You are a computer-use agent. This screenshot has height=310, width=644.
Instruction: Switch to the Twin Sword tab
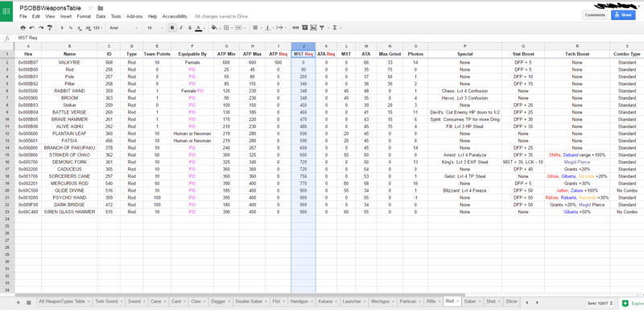point(109,301)
